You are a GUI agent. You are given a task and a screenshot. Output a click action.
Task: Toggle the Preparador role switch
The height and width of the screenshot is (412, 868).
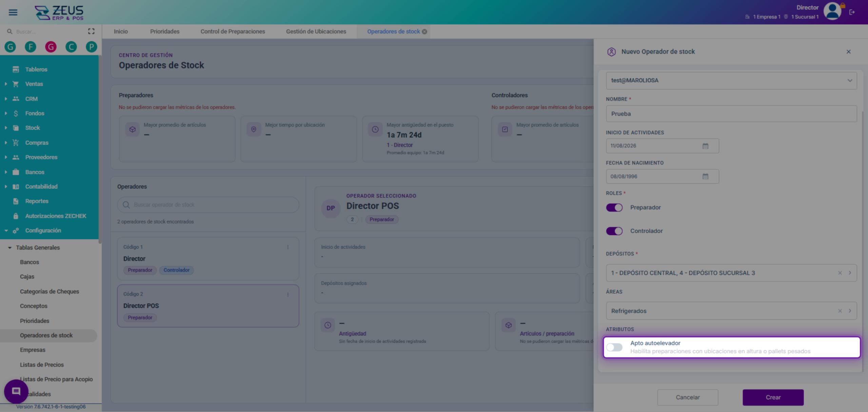(614, 208)
